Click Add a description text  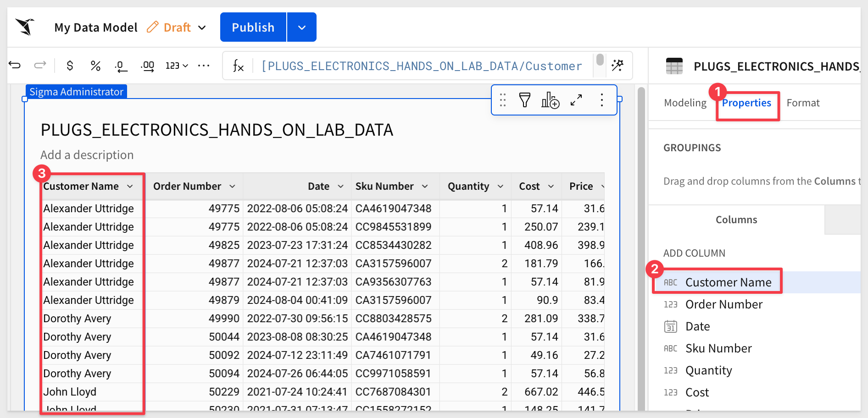click(x=87, y=155)
